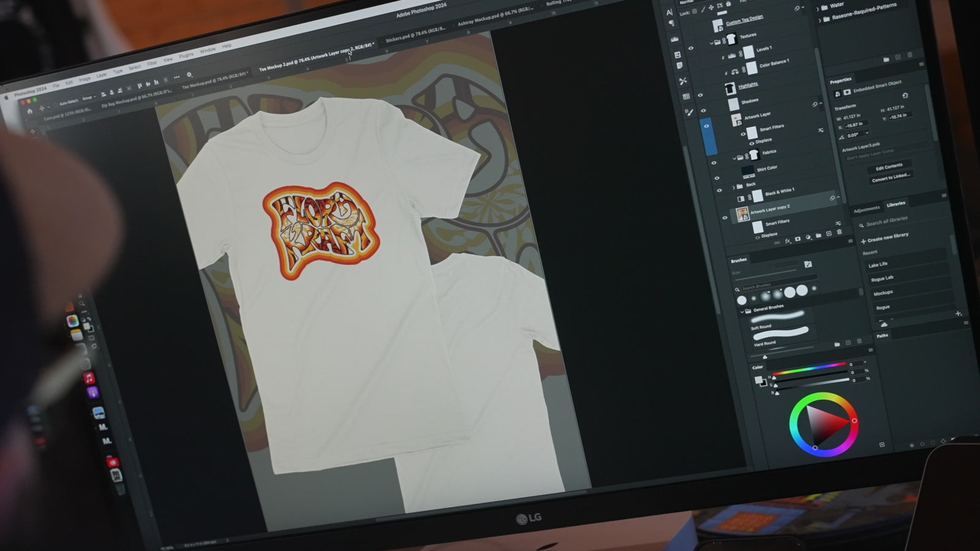This screenshot has width=980, height=551.
Task: Click the trash icon in the Patterns panel footer
Action: [x=910, y=56]
